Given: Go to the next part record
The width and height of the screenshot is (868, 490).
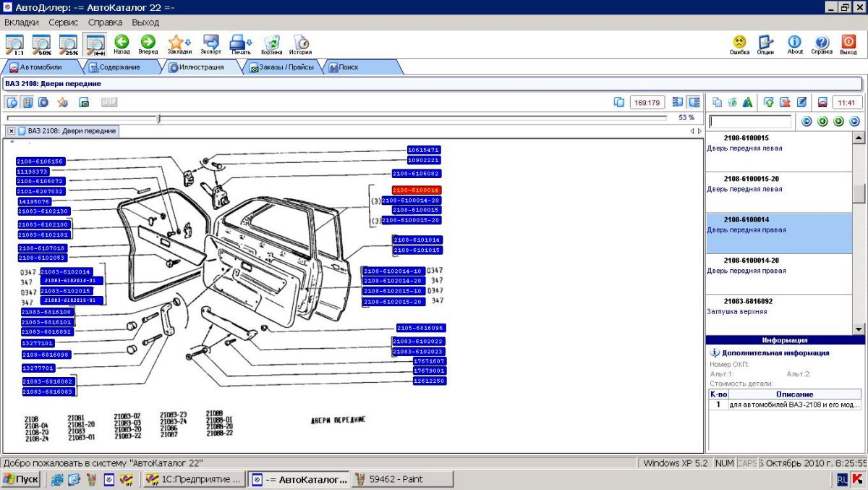Looking at the screenshot, I should point(838,121).
